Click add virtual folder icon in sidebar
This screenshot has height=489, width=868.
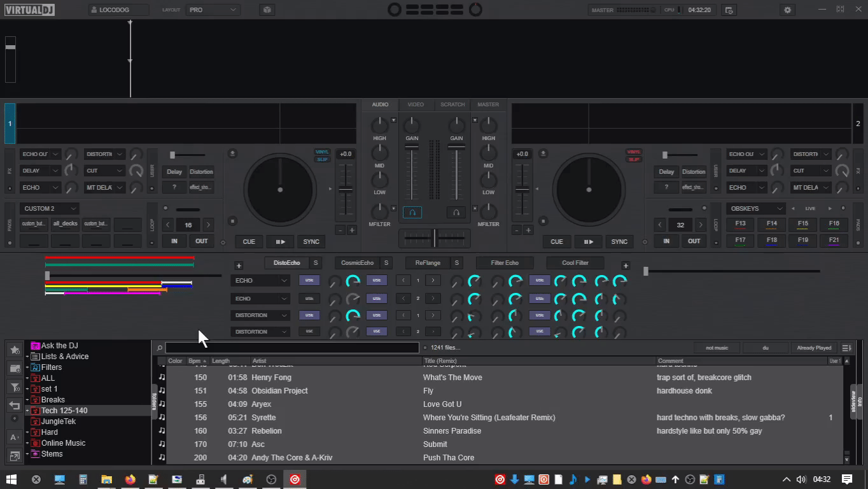pos(15,368)
